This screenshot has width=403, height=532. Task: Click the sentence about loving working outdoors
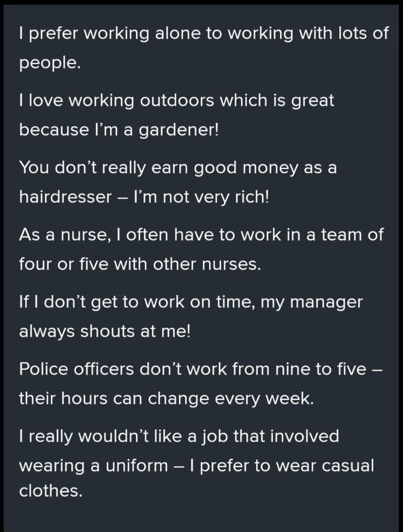click(176, 115)
